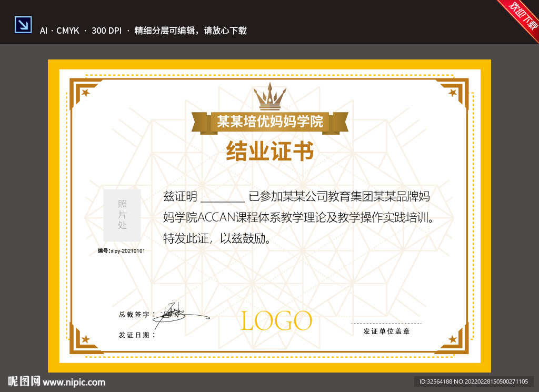Click the www.nipic.com link
The height and width of the screenshot is (392, 539).
[74, 382]
